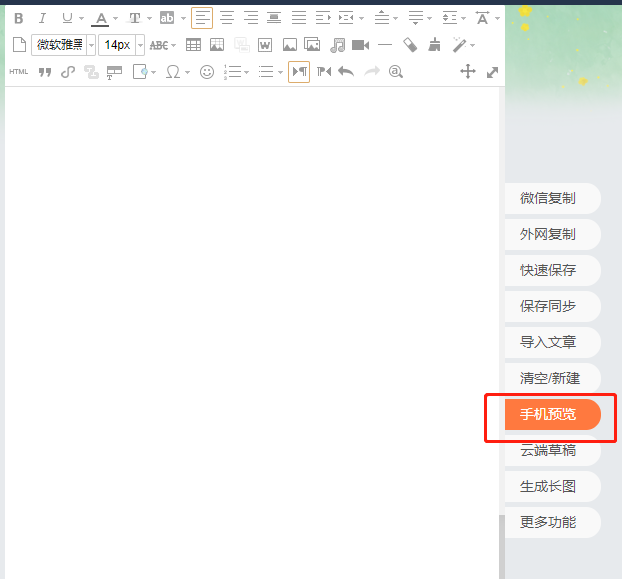622x579 pixels.
Task: Click the 快速保存 button
Action: (x=553, y=270)
